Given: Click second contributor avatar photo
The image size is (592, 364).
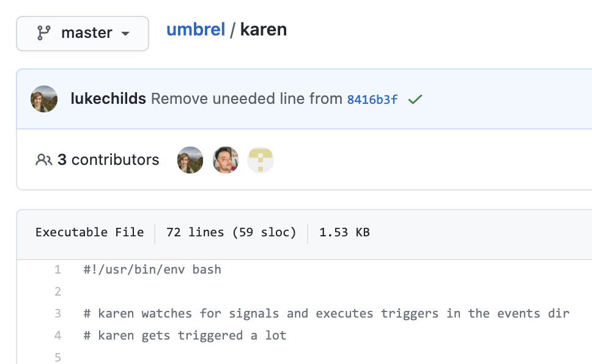Looking at the screenshot, I should (x=226, y=160).
